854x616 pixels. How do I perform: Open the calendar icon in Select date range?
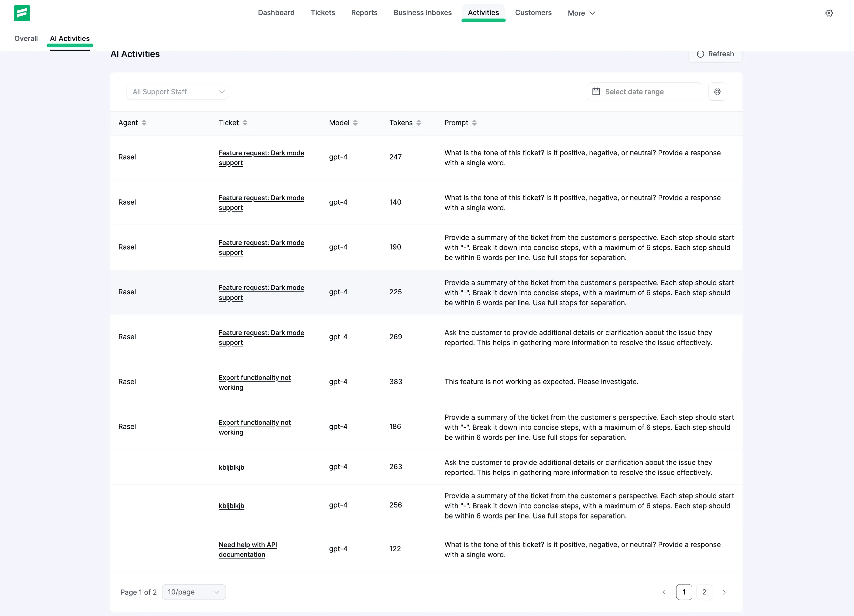pyautogui.click(x=596, y=91)
